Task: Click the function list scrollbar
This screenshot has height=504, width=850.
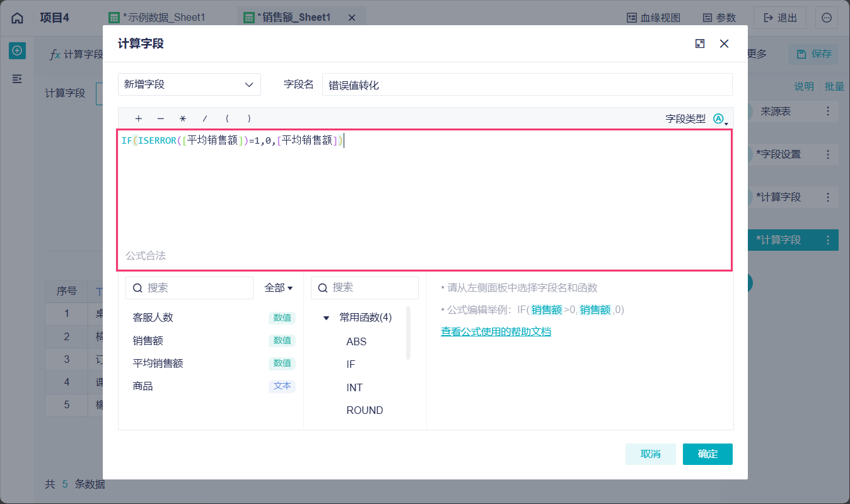Action: pyautogui.click(x=409, y=333)
